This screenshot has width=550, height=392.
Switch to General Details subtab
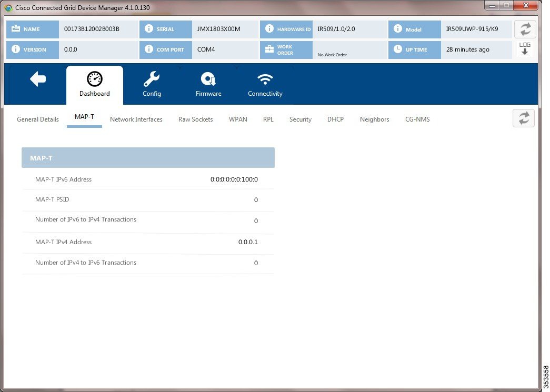(x=38, y=119)
